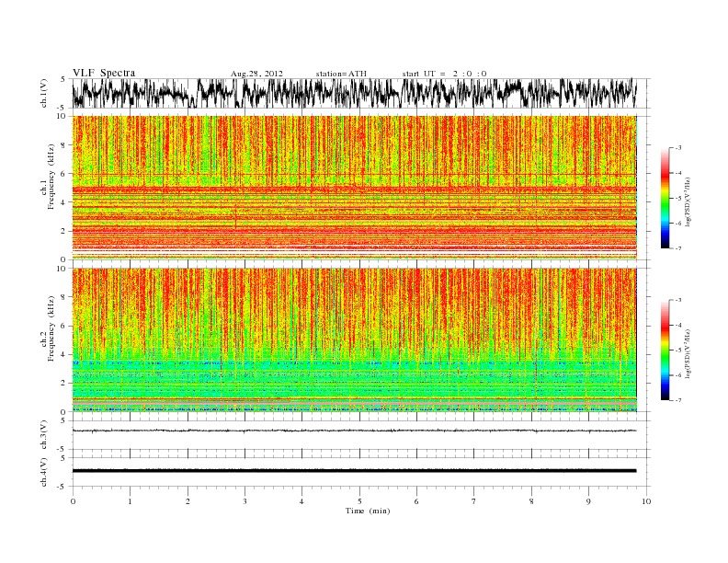Click the VLF Spectra title text
728x563 pixels.
click(104, 73)
